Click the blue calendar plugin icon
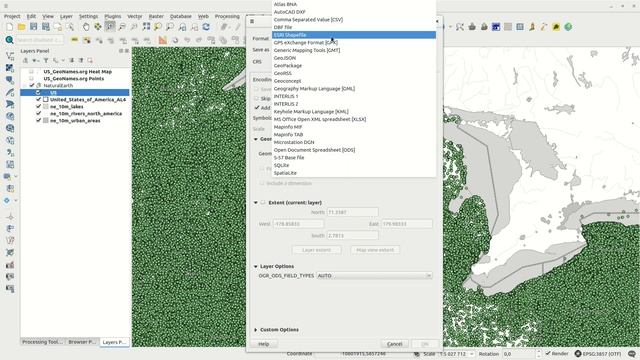 (496, 27)
